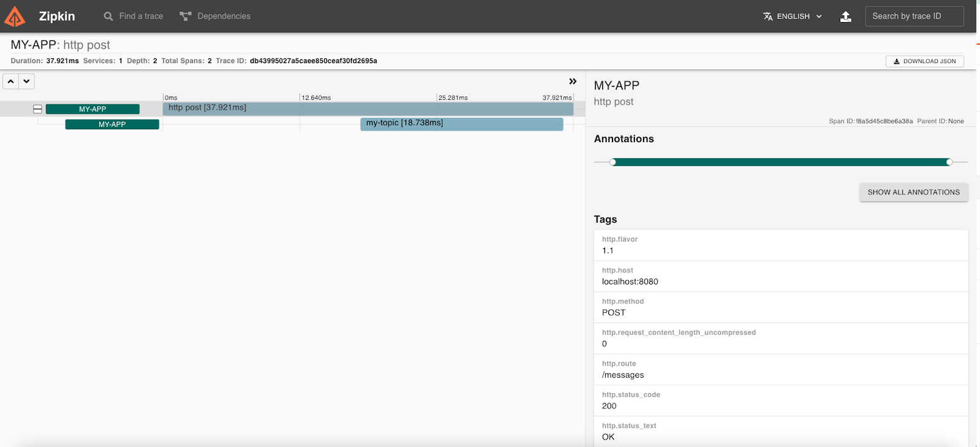980x447 pixels.
Task: Click the Tags section heading
Action: pos(606,220)
